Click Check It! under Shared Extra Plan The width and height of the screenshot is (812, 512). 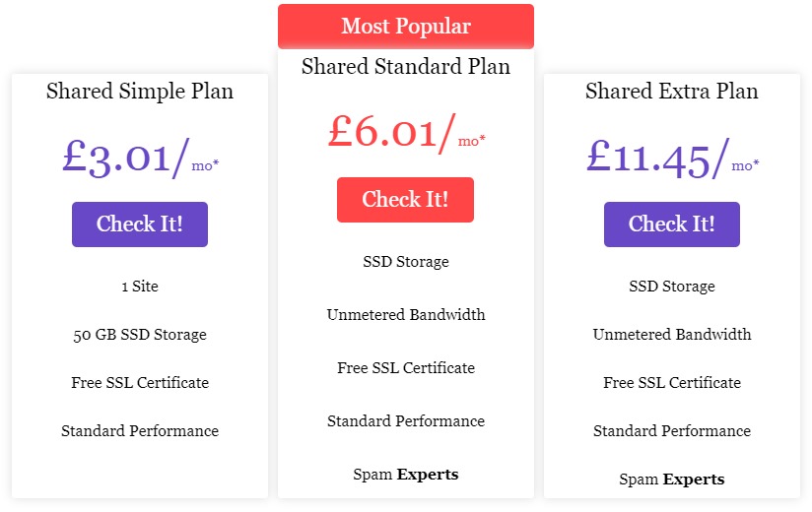click(x=672, y=224)
